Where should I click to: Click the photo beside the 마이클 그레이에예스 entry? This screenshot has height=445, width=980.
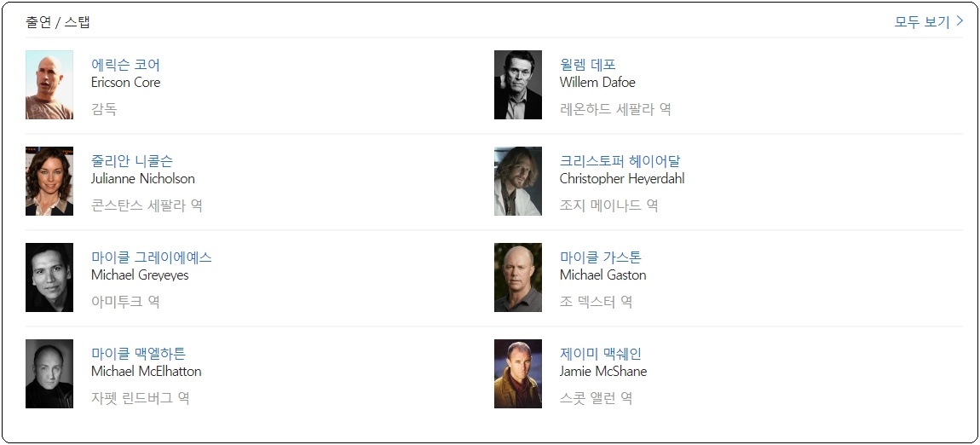point(49,278)
